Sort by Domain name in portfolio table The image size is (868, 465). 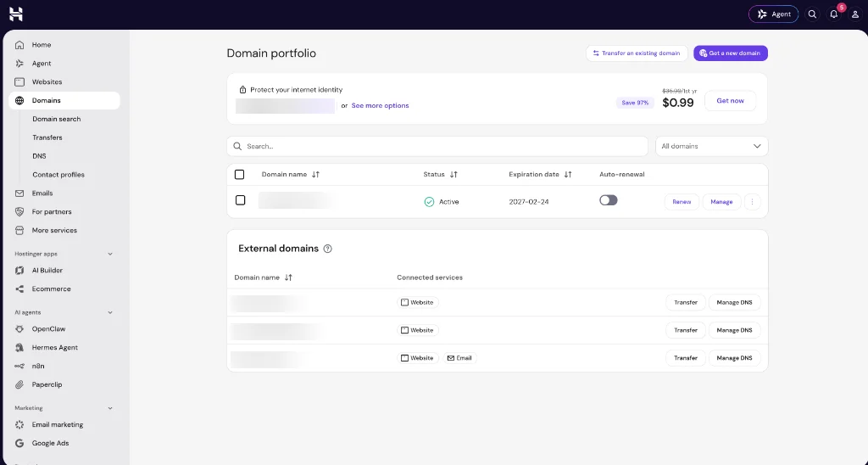[315, 175]
